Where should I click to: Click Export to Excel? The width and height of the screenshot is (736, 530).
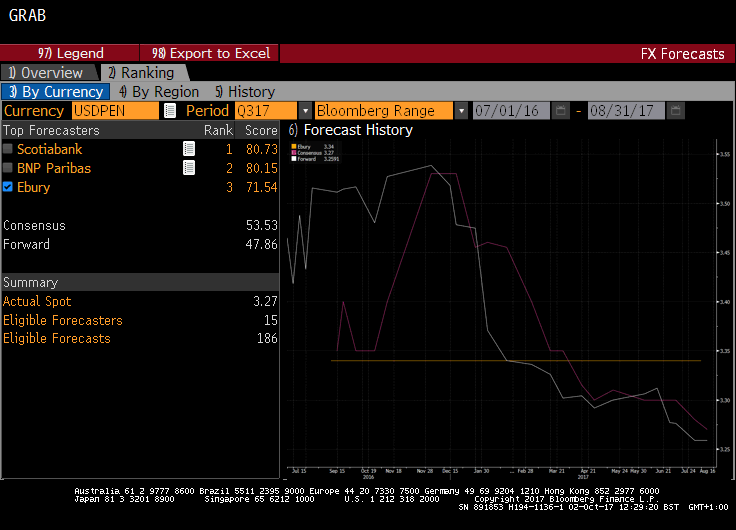pyautogui.click(x=209, y=53)
